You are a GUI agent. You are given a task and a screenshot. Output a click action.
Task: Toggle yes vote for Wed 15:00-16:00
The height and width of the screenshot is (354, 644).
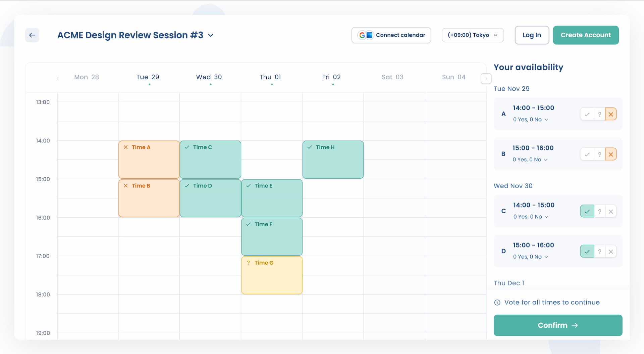(587, 251)
